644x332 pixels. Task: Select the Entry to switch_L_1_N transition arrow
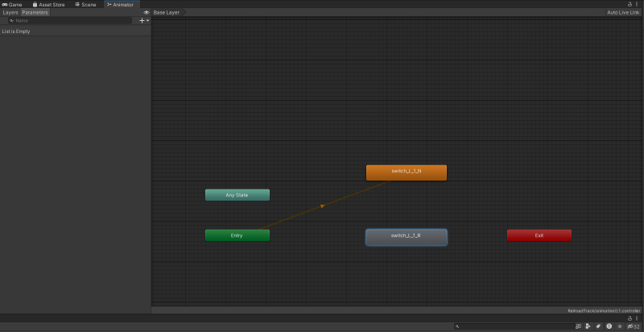click(323, 205)
